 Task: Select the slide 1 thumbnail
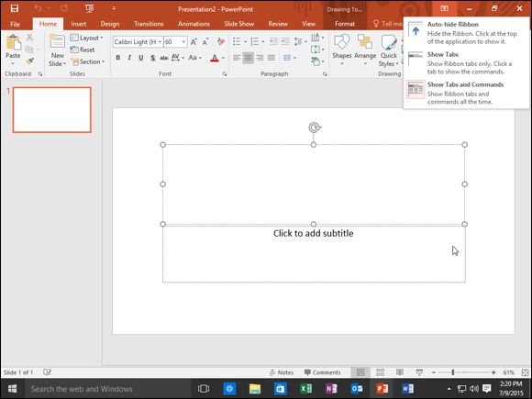52,109
